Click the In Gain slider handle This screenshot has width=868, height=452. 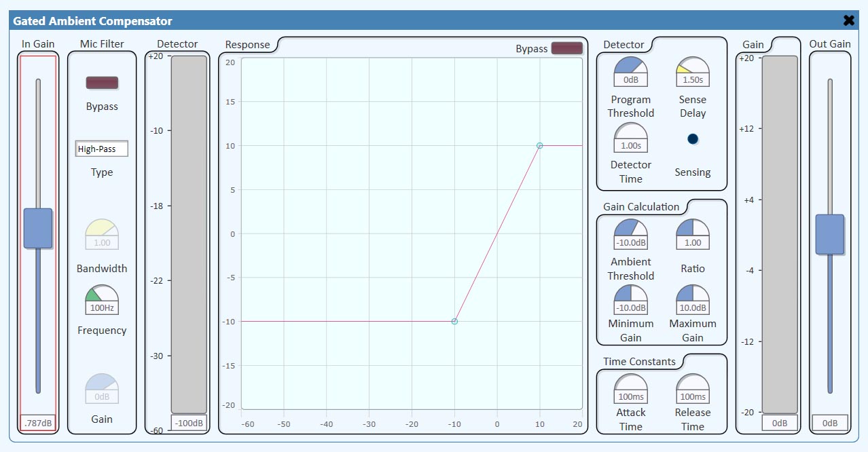click(x=38, y=228)
